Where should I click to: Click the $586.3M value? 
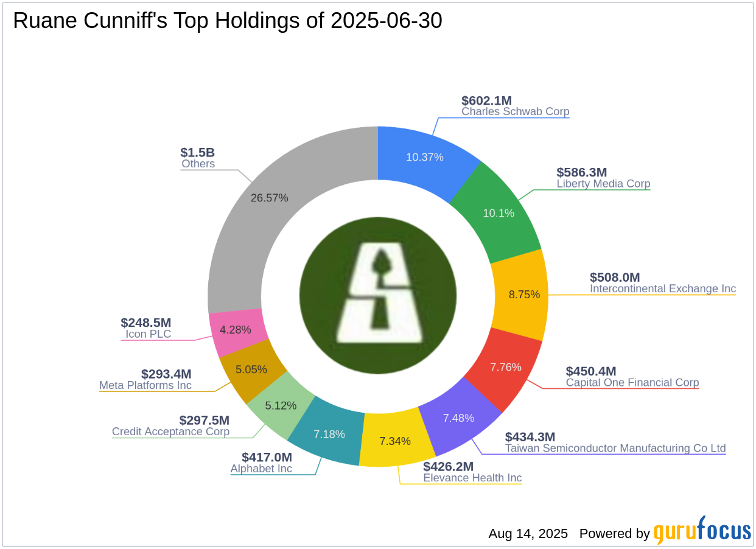pos(581,172)
